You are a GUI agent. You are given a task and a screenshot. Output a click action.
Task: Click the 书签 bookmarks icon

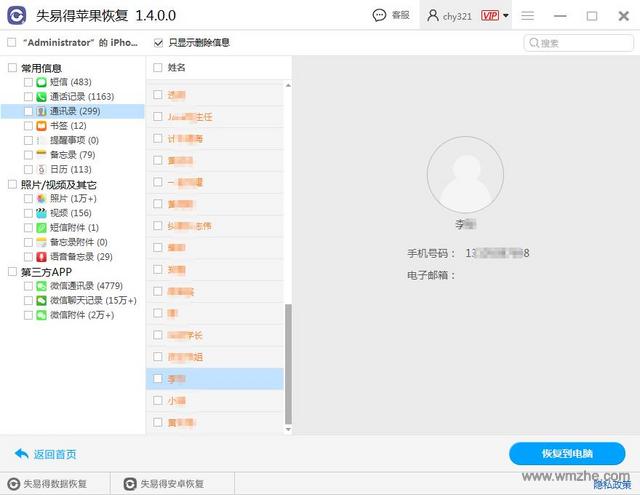coord(42,126)
